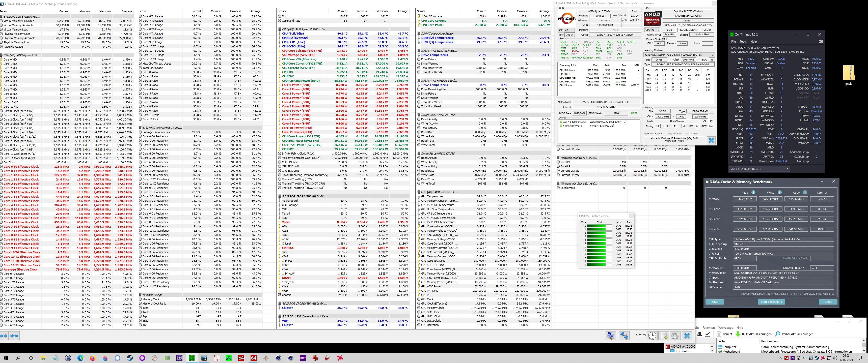
Task: Click the first blue double-arrow button at the bottom left of HWiNFO
Action: tap(4, 336)
